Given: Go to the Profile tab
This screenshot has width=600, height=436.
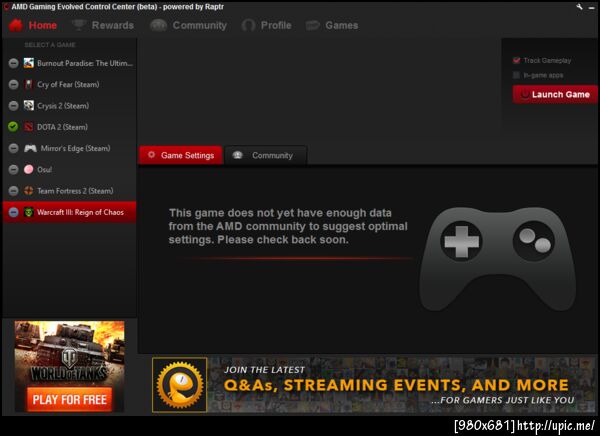Looking at the screenshot, I should [x=267, y=25].
